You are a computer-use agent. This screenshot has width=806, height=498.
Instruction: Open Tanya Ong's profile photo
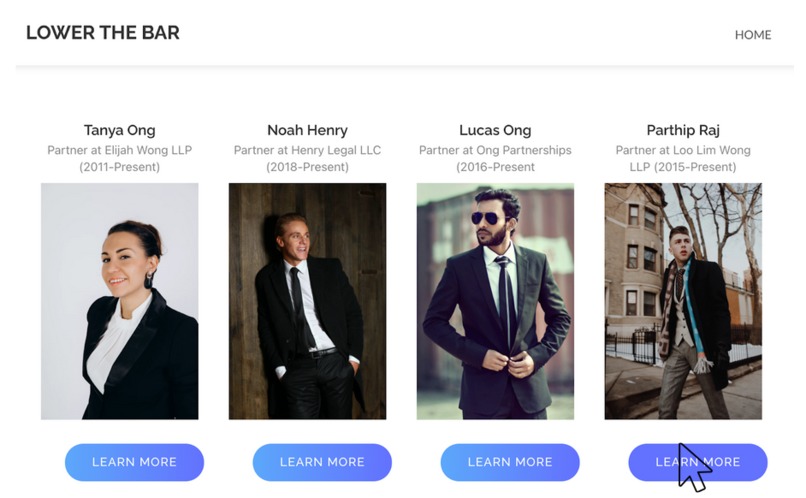[x=120, y=301]
